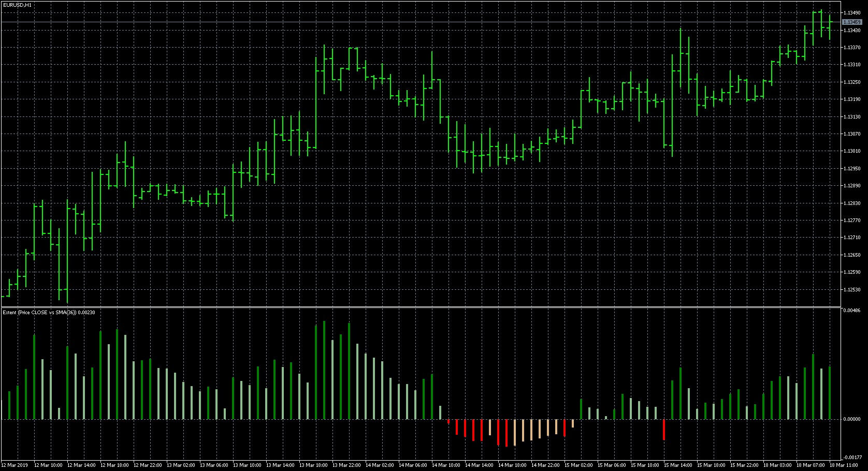Click the Extent (Price CLOSE vs SMA(36)) indicator label
This screenshot has width=868, height=471.
point(39,313)
